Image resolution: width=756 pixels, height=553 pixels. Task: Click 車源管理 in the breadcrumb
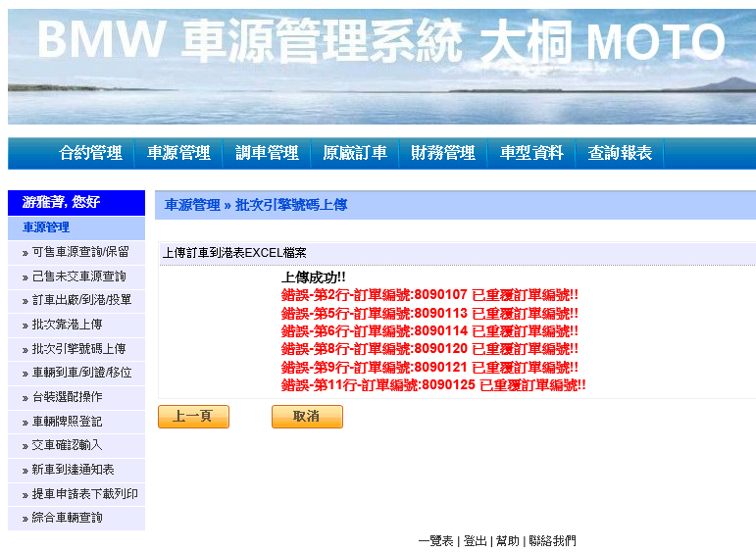(192, 205)
